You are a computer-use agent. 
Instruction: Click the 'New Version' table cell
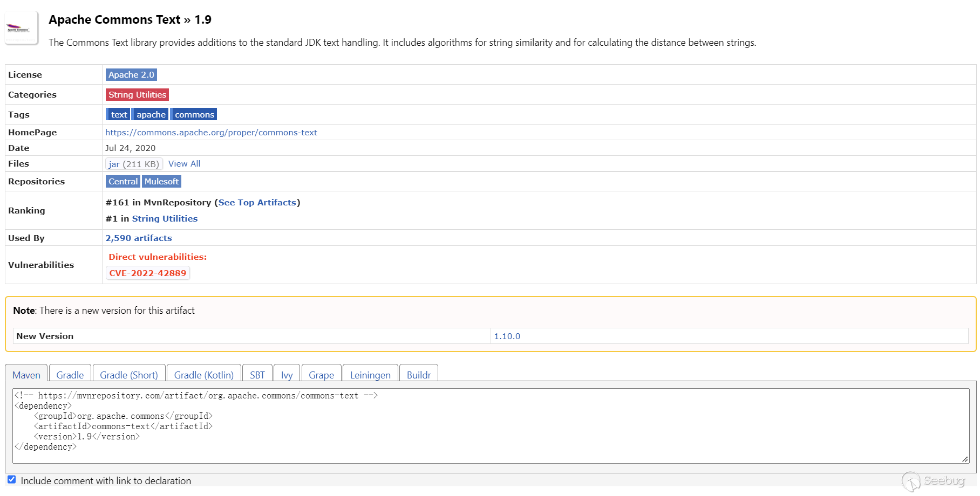(252, 336)
